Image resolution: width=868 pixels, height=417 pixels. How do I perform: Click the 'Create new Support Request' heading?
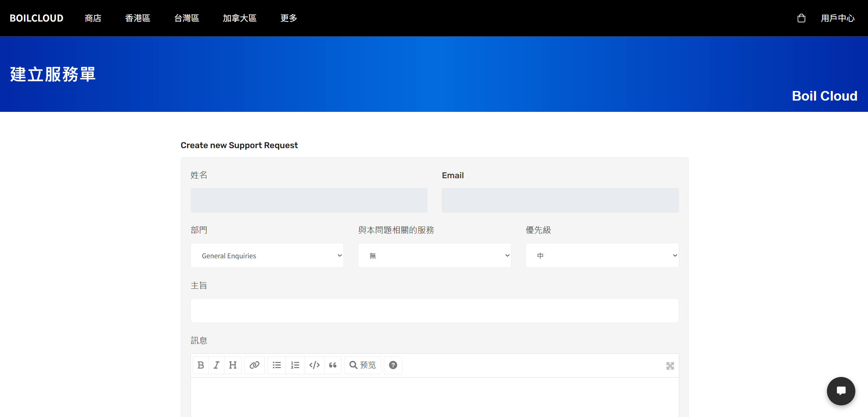[239, 145]
